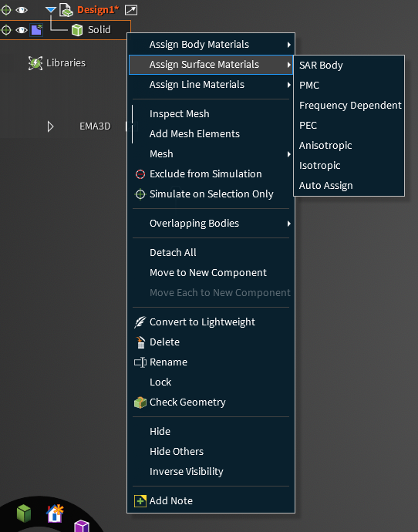Choose Hide Others
This screenshot has width=418, height=532.
[211, 451]
